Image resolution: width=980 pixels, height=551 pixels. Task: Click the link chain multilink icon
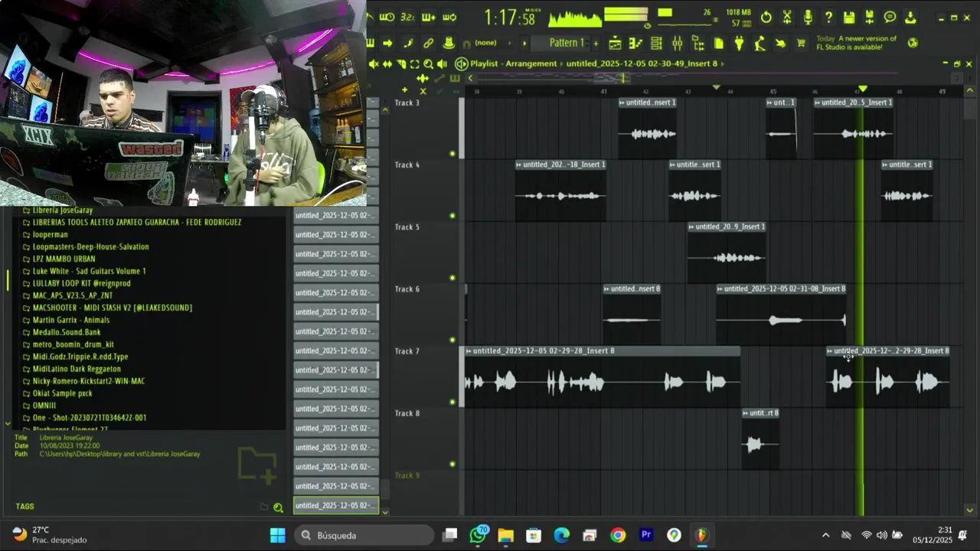click(429, 44)
